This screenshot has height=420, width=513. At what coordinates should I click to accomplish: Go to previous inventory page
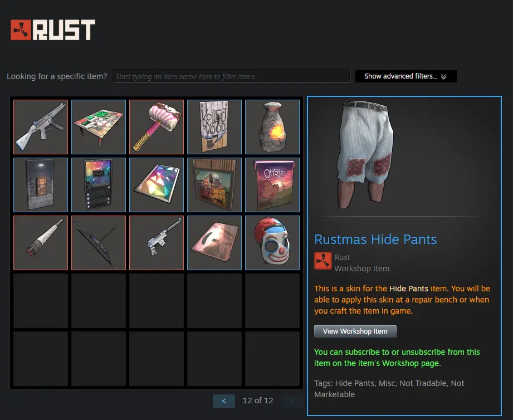click(224, 401)
